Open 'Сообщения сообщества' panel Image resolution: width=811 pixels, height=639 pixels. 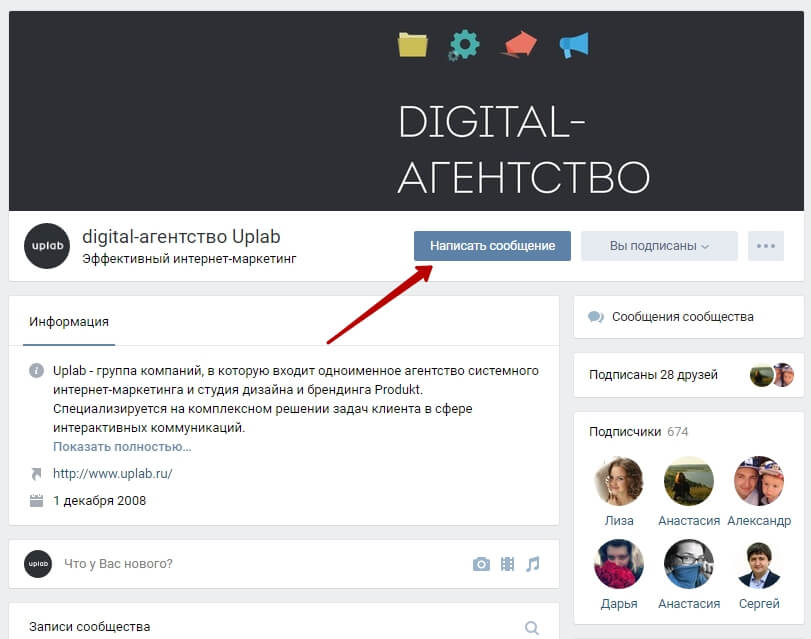(682, 317)
